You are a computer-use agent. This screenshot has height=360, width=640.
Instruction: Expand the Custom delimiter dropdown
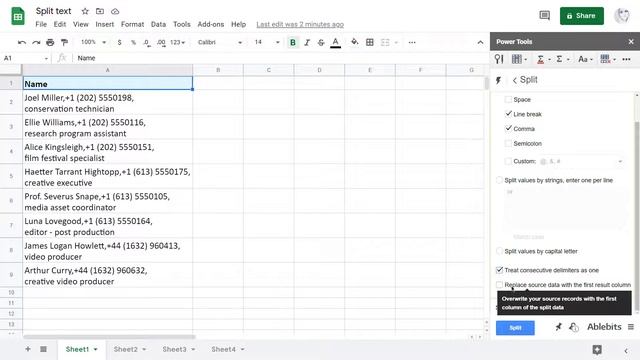coord(620,161)
